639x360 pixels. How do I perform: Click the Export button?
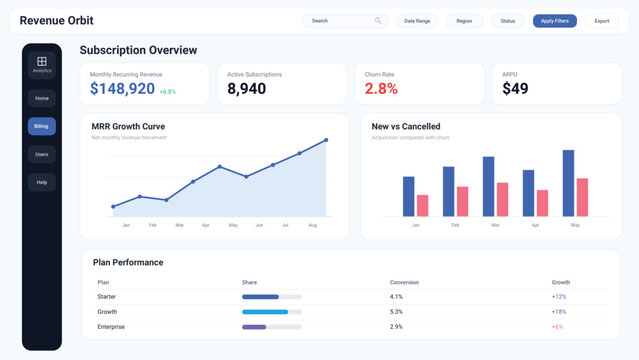[602, 21]
